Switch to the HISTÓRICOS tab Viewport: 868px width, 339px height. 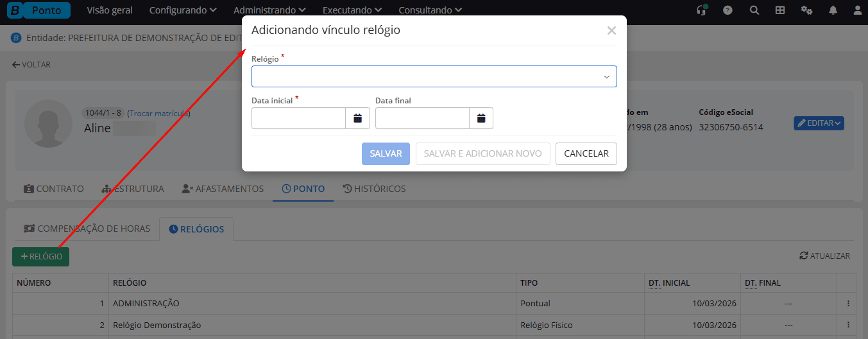[374, 189]
